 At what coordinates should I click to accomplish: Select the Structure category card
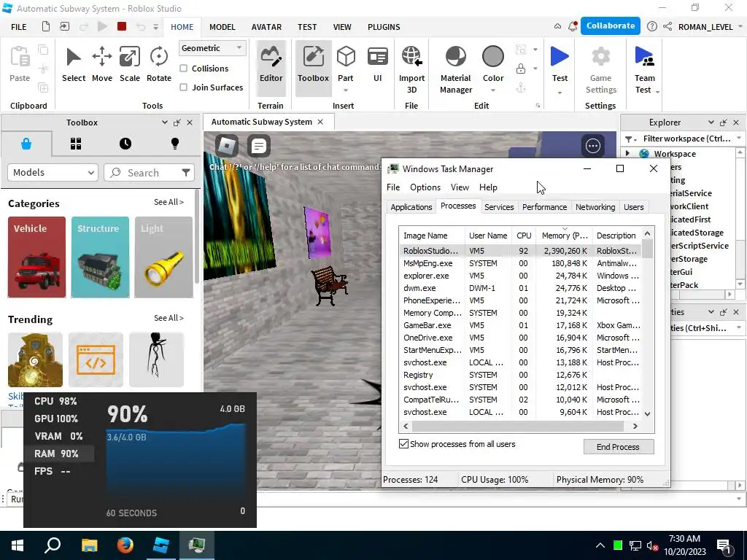(x=100, y=257)
